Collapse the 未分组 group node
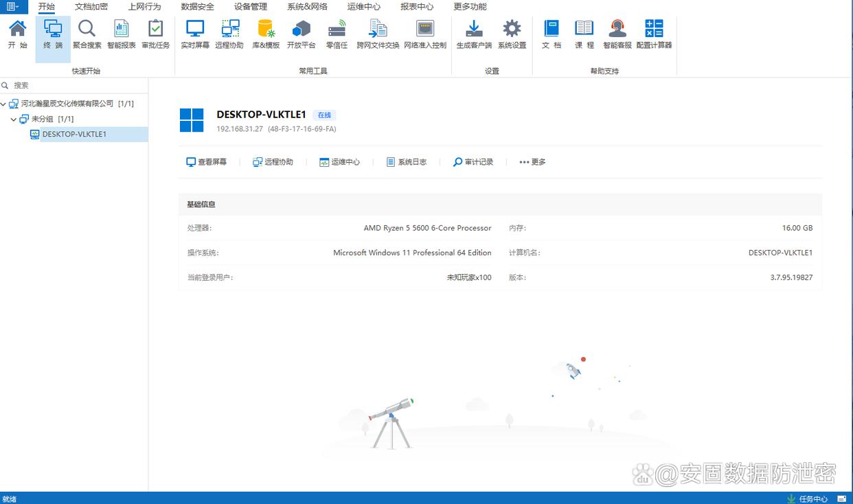The height and width of the screenshot is (504, 853). coord(14,119)
